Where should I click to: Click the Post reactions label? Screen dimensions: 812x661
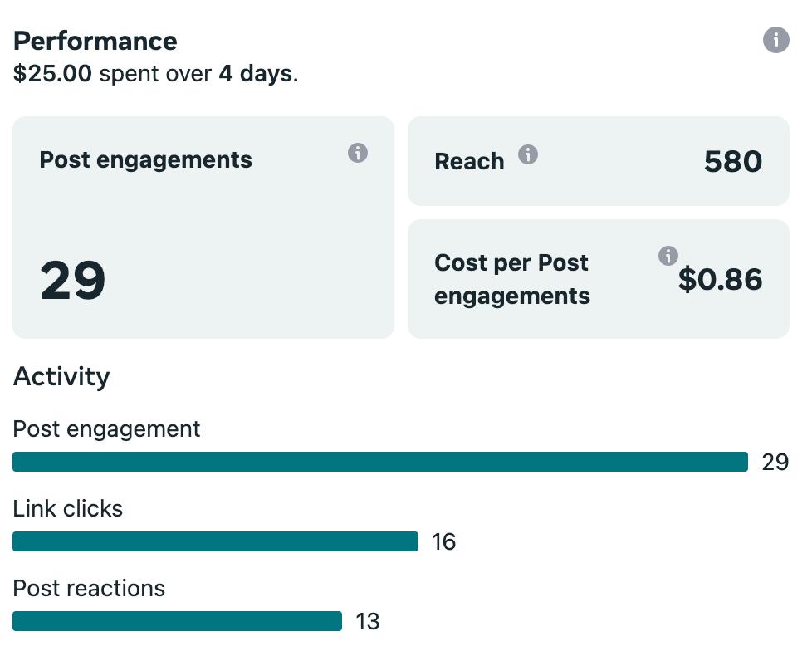click(x=89, y=588)
